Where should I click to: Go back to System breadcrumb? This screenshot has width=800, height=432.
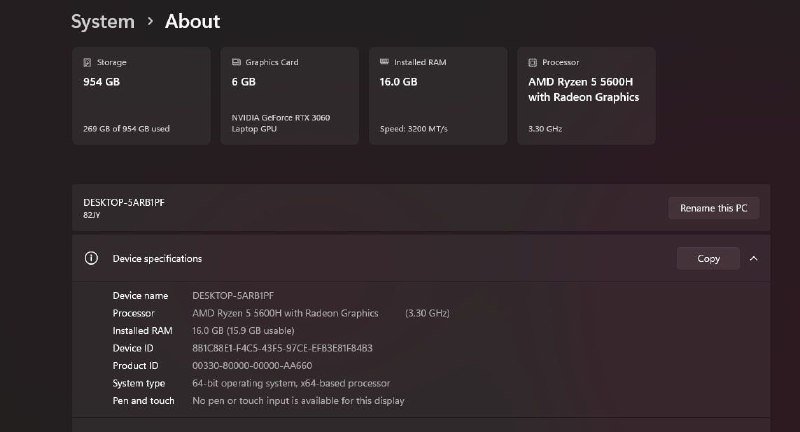point(103,21)
